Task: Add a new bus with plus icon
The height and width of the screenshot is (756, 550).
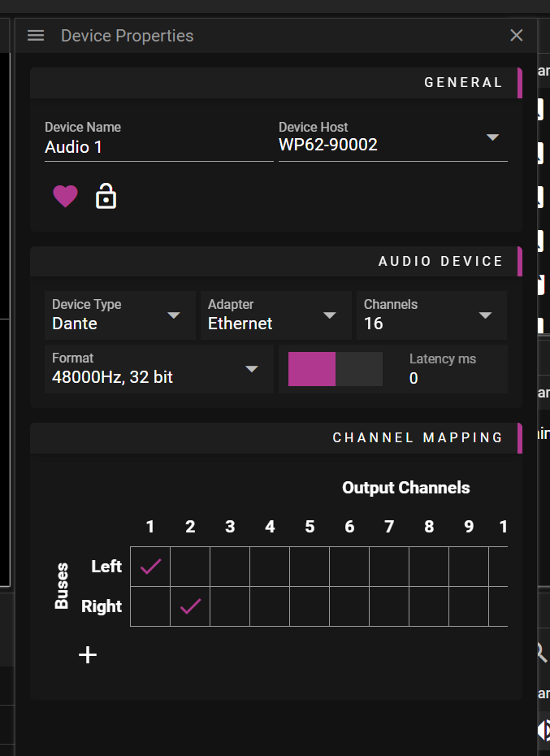Action: [88, 654]
